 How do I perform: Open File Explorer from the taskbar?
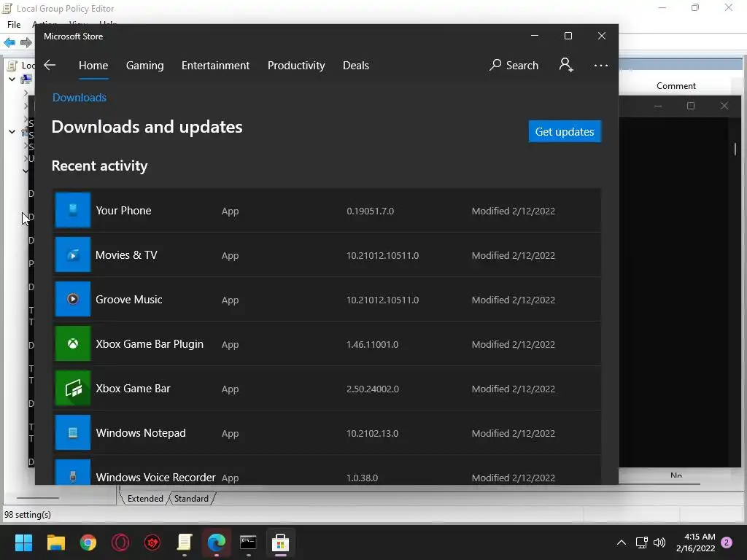(x=55, y=542)
